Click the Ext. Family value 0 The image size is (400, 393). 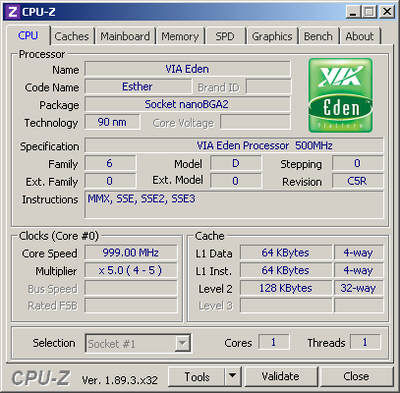tap(110, 181)
